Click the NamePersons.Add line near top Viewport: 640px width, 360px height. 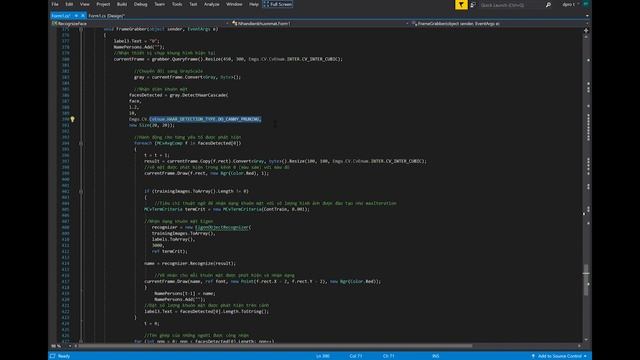pos(139,47)
